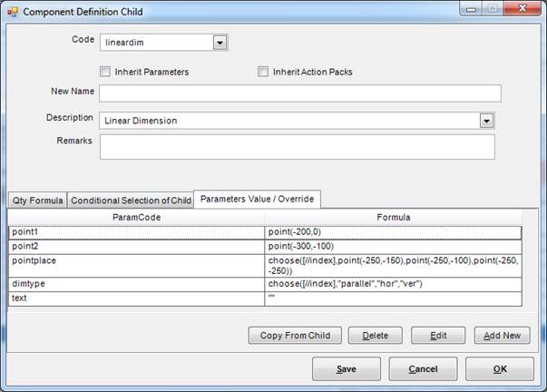
Task: Click the Edit button
Action: point(438,335)
